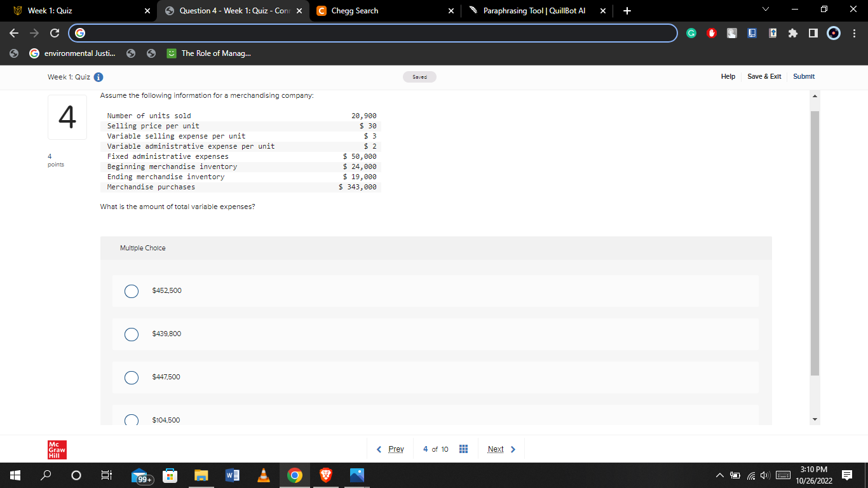Submit the quiz
The width and height of the screenshot is (868, 488).
tap(804, 76)
